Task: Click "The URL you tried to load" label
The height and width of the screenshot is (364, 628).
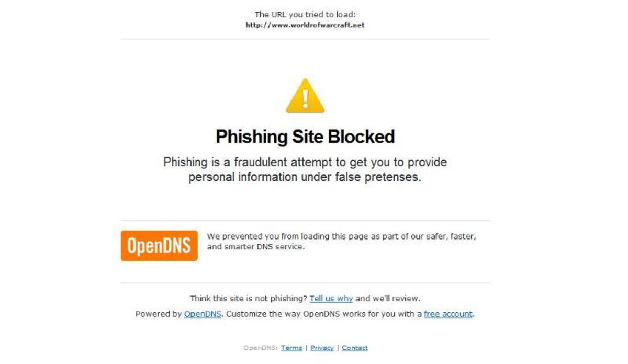Action: pyautogui.click(x=305, y=15)
